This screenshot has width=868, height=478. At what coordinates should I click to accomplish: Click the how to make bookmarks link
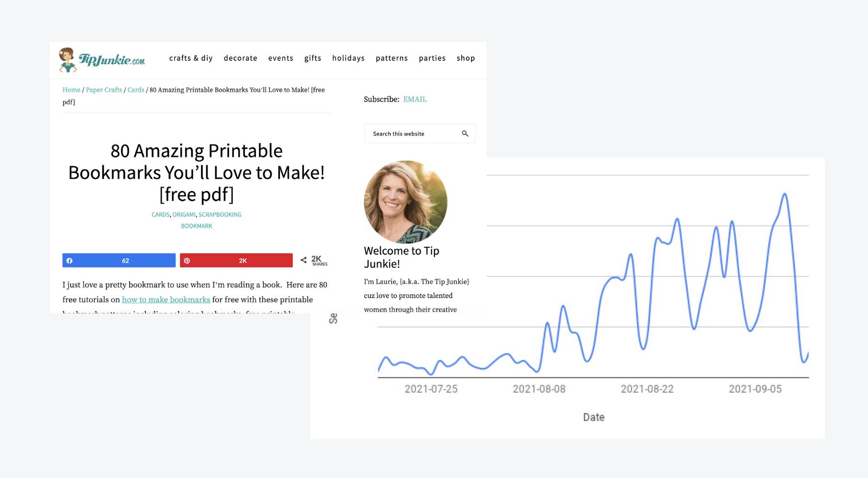(x=166, y=300)
